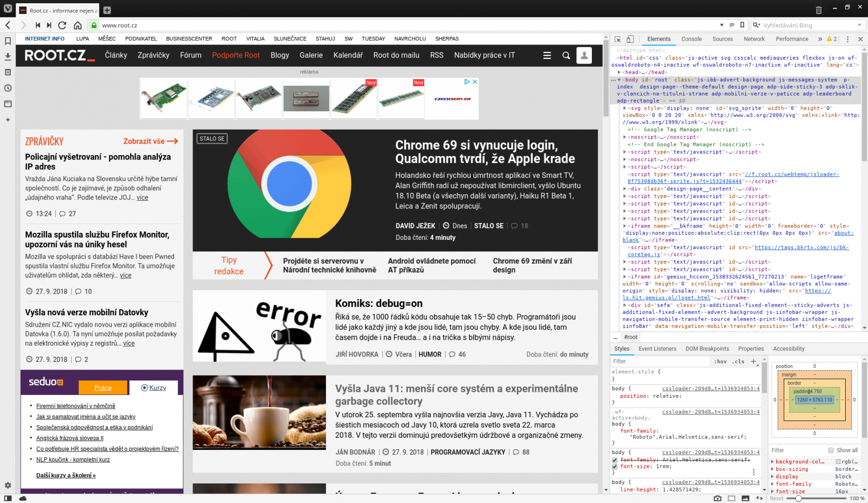The height and width of the screenshot is (503, 868).
Task: Reset the page zoom level
Action: coord(776,498)
